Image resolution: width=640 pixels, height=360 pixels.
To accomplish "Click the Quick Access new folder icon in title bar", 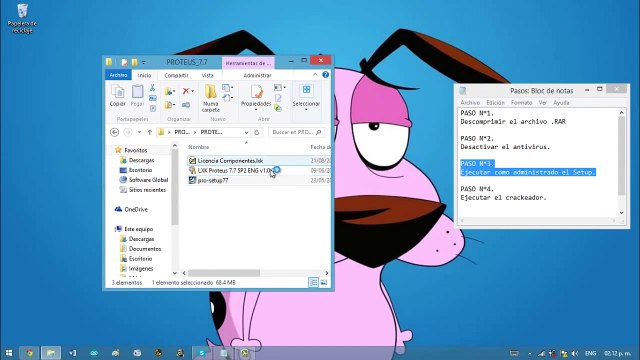I will coord(134,62).
